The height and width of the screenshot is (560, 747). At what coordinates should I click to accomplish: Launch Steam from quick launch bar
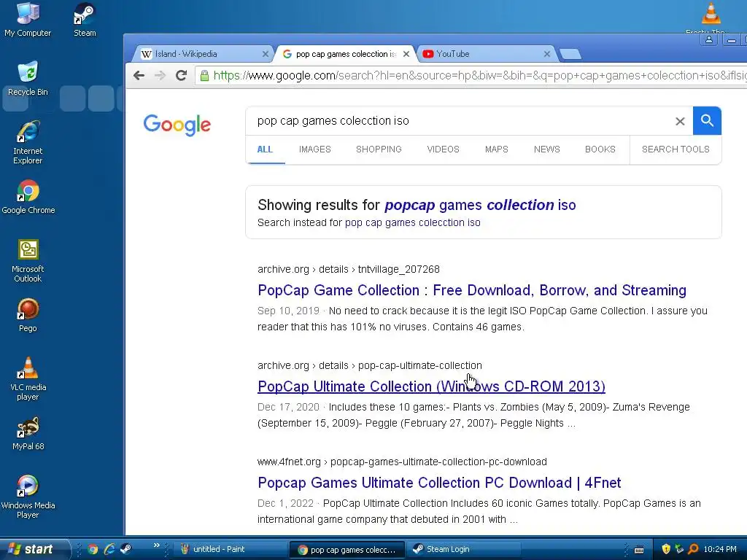[x=125, y=550]
